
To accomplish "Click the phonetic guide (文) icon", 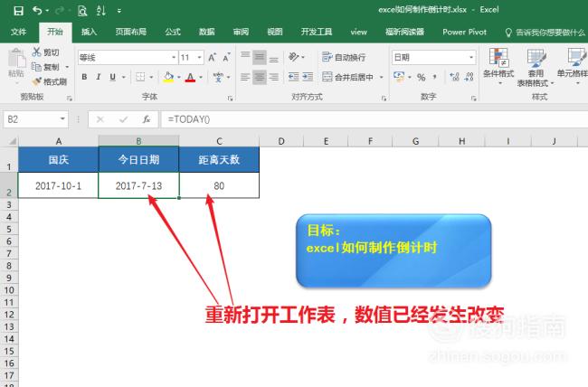I will [x=218, y=77].
